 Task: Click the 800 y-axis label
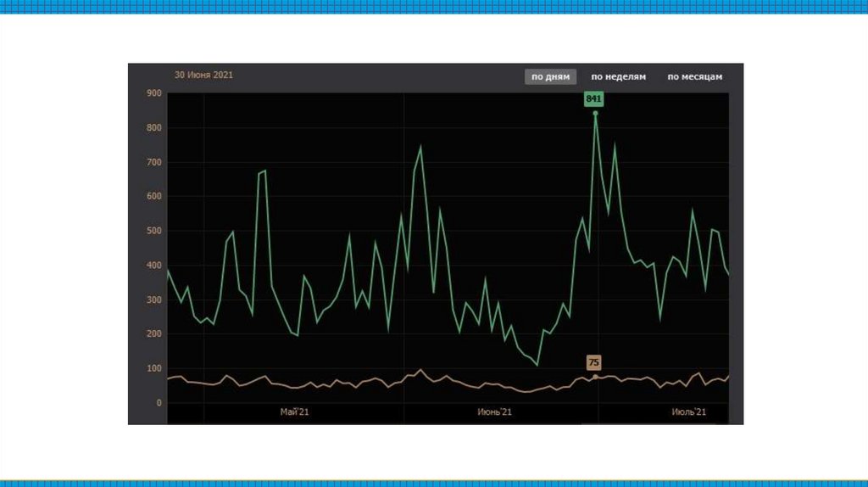click(154, 127)
